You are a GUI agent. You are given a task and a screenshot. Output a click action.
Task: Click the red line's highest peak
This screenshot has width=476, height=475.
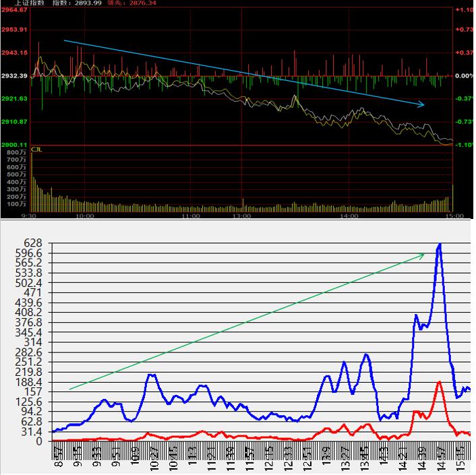pyautogui.click(x=439, y=383)
